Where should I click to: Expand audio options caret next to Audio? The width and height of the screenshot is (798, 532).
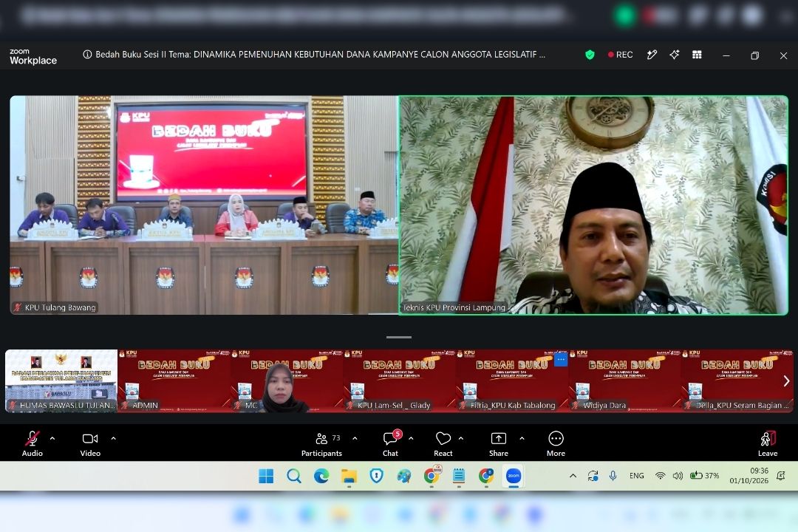coord(52,438)
